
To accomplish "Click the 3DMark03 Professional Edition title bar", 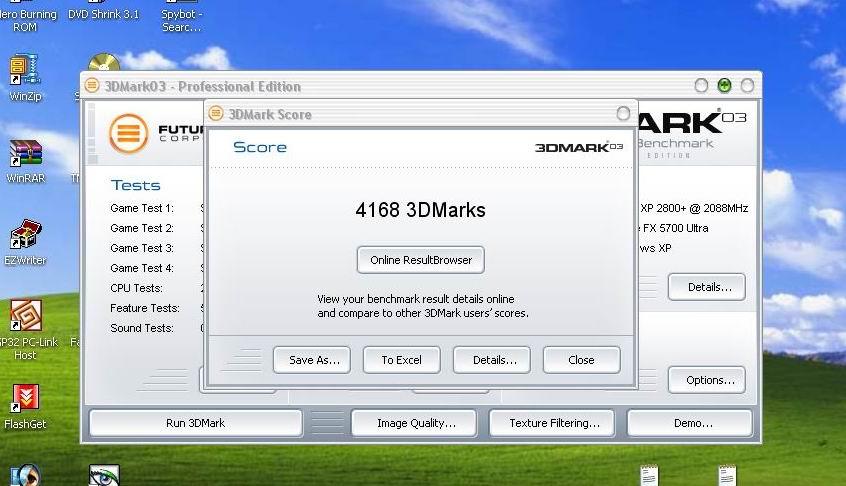I will (421, 86).
